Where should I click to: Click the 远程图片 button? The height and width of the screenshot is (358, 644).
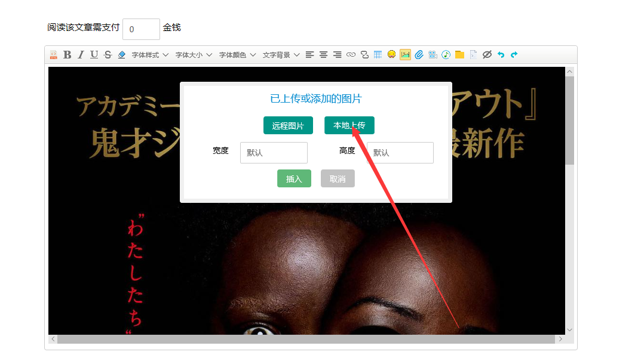tap(288, 125)
